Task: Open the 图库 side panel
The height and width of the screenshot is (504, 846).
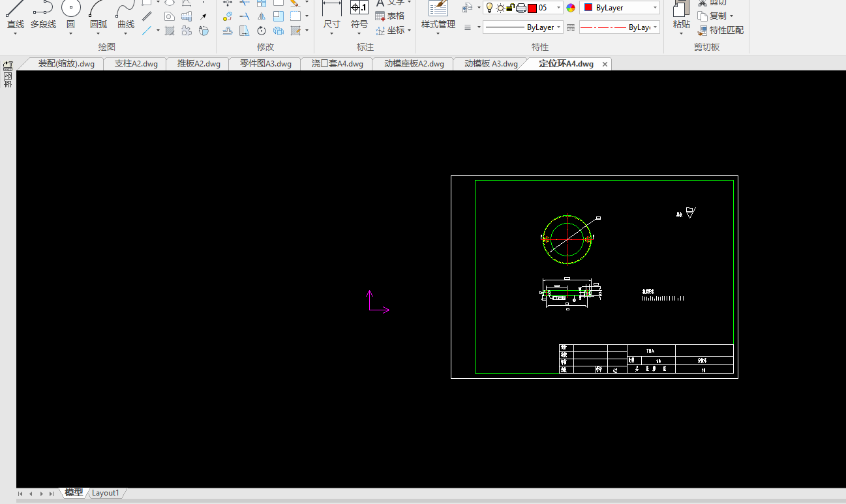Action: click(x=8, y=75)
